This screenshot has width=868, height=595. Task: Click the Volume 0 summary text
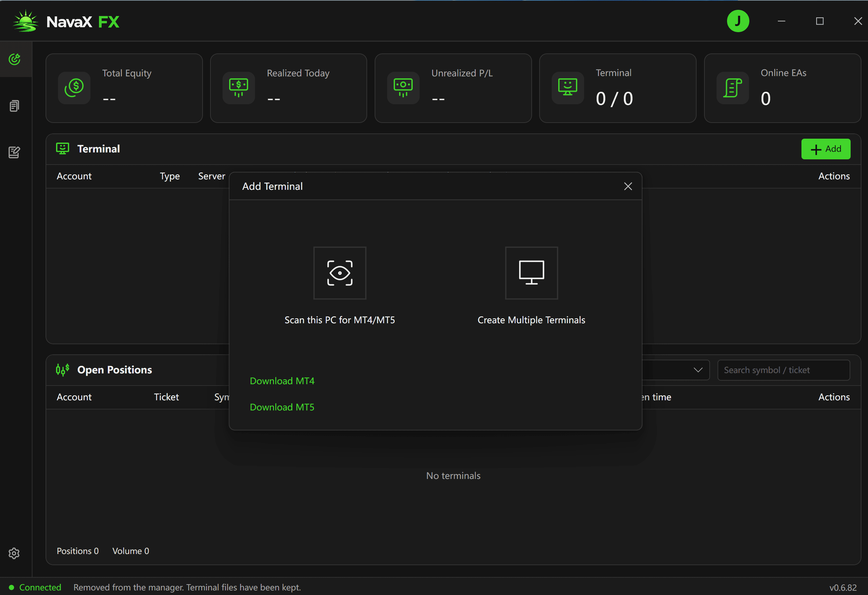click(131, 551)
